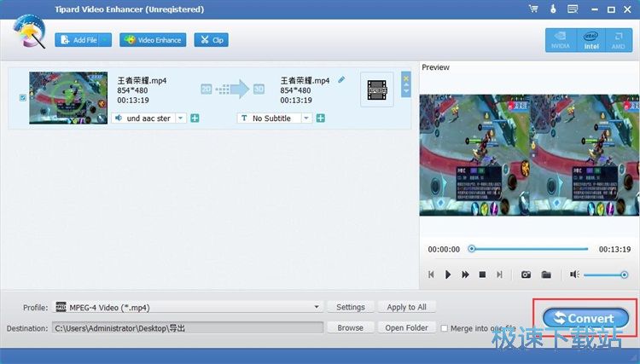Rename output file with pencil icon
This screenshot has height=364, width=640.
click(x=341, y=80)
